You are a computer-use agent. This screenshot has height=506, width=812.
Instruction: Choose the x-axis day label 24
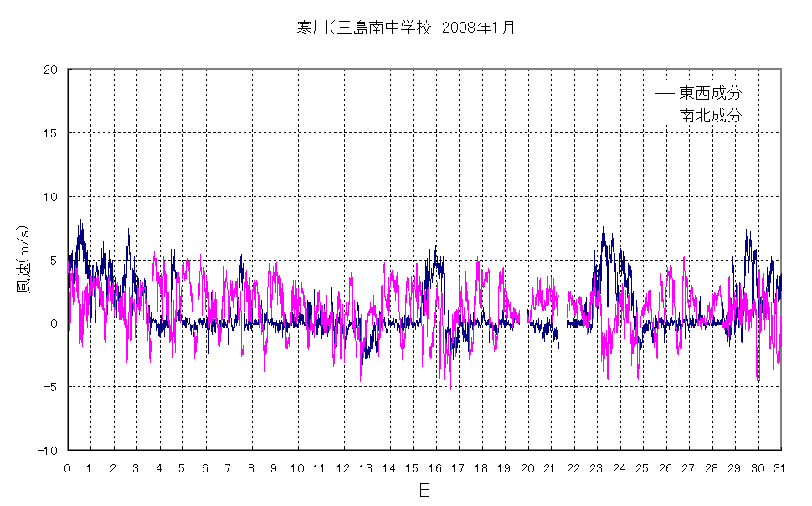(619, 468)
